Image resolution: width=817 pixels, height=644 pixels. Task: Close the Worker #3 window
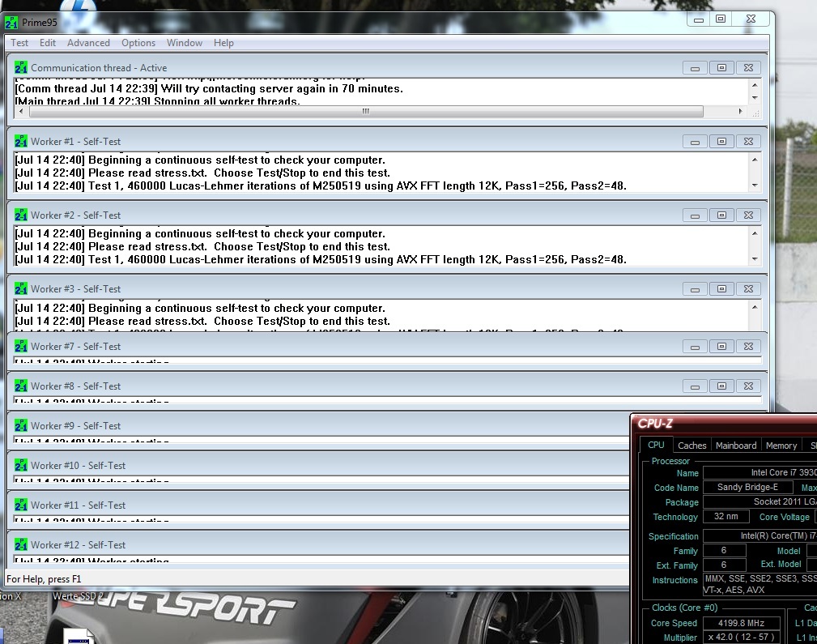click(748, 289)
